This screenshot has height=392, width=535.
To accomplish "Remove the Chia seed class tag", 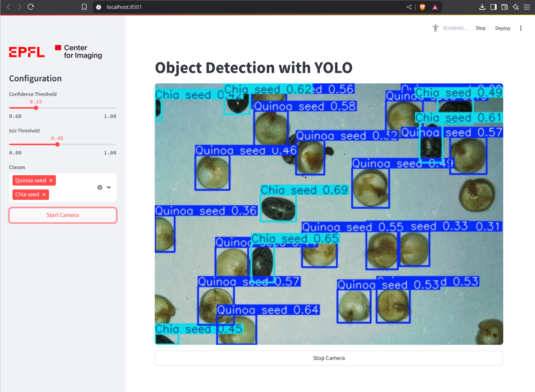I will pyautogui.click(x=44, y=194).
